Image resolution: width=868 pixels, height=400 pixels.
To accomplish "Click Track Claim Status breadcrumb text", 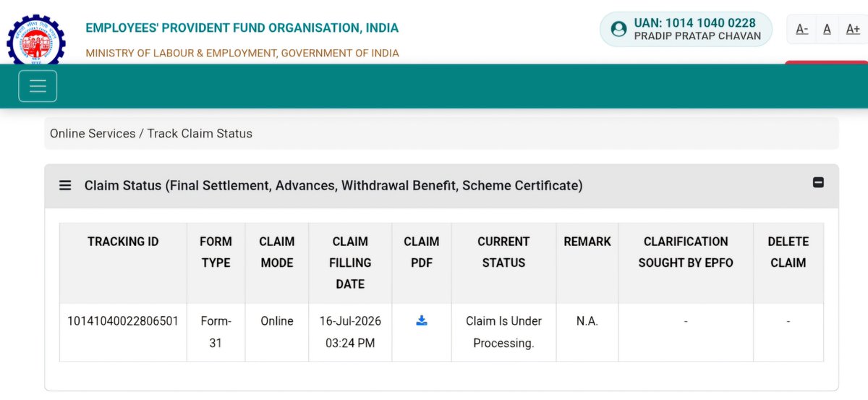I will 200,133.
